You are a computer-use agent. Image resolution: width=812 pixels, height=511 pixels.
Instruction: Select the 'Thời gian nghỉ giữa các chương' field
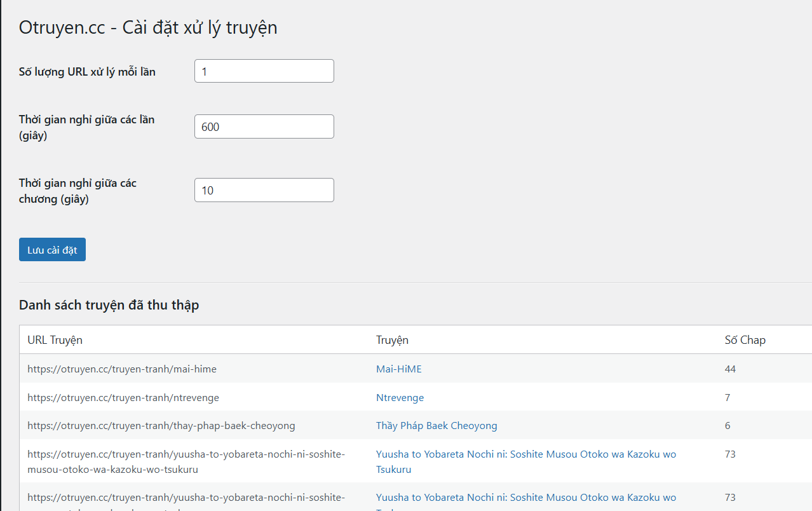[264, 190]
